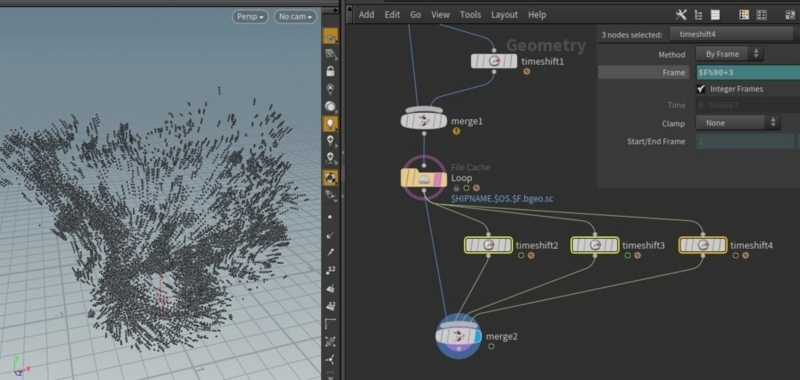Toggle display points dot icon

click(330, 217)
